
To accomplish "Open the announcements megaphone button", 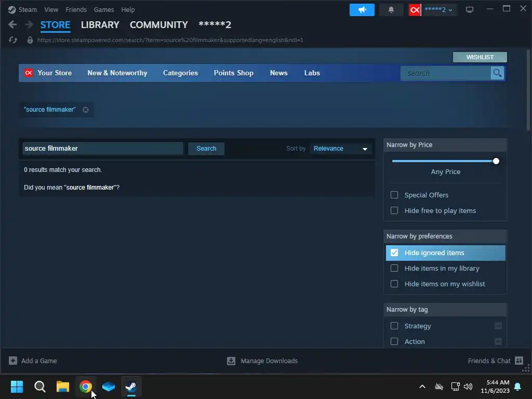I will 362,10.
